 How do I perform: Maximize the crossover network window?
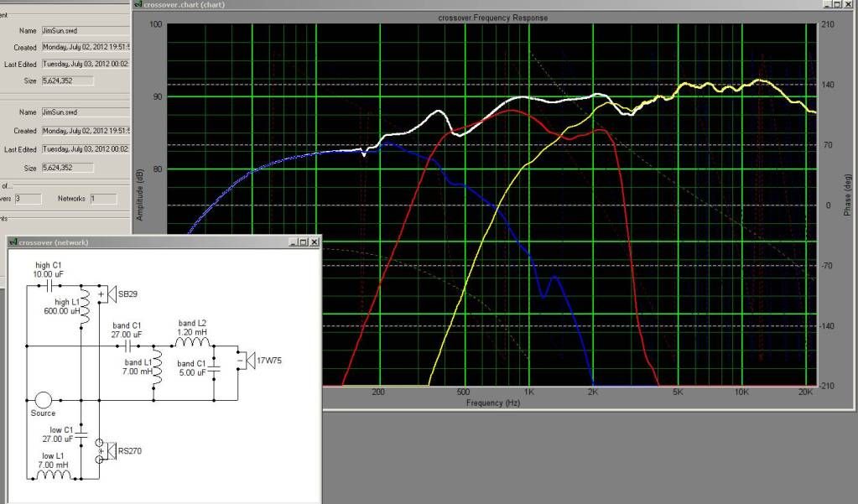pyautogui.click(x=303, y=242)
